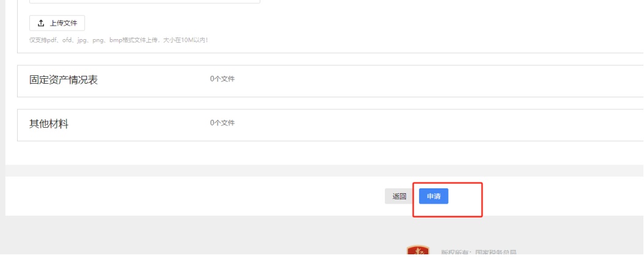Screen dimensions: 644x258
Task: Go back using the 返回 button
Action: point(399,196)
